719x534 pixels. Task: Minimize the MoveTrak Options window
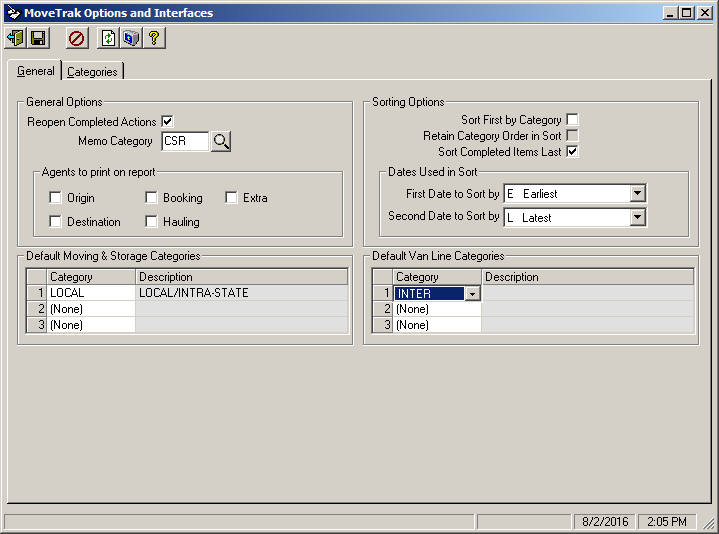670,13
